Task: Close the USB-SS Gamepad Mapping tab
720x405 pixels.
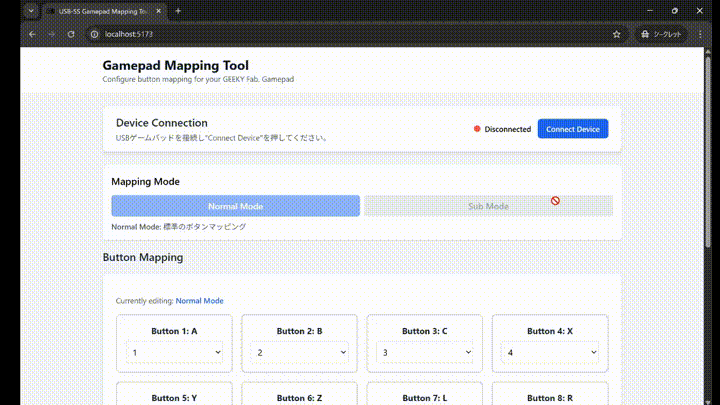Action: [x=158, y=11]
